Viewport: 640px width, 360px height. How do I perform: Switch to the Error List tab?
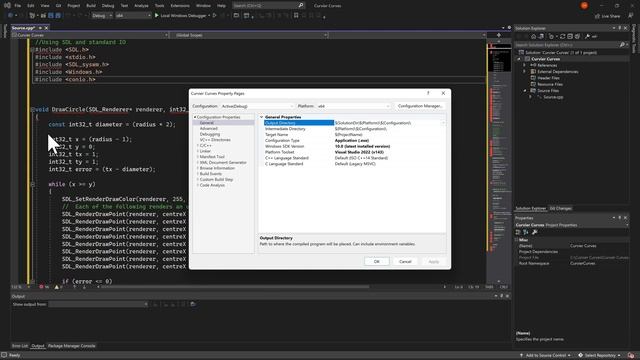click(x=20, y=346)
